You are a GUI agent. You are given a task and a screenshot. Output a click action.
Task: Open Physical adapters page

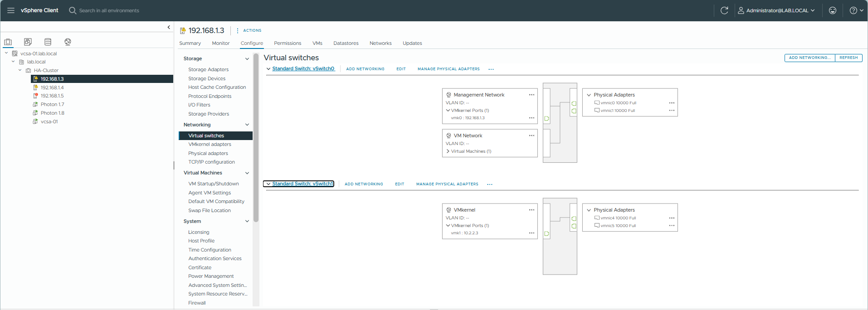pyautogui.click(x=208, y=153)
